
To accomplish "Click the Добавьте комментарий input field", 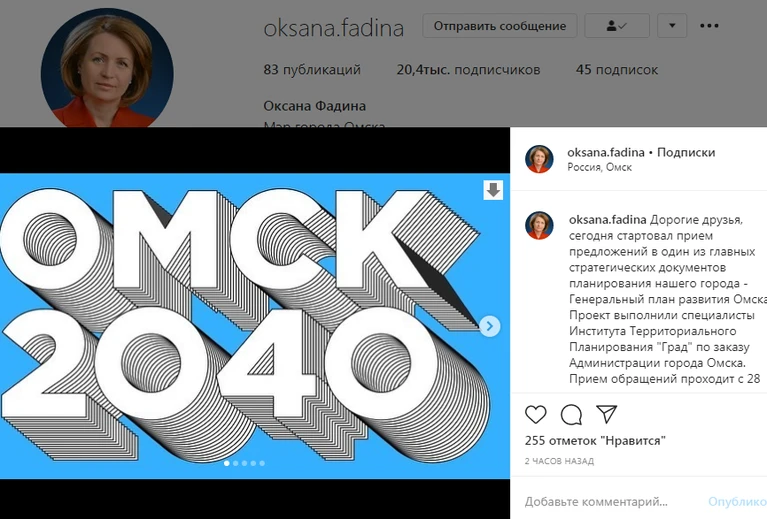I will coord(611,501).
